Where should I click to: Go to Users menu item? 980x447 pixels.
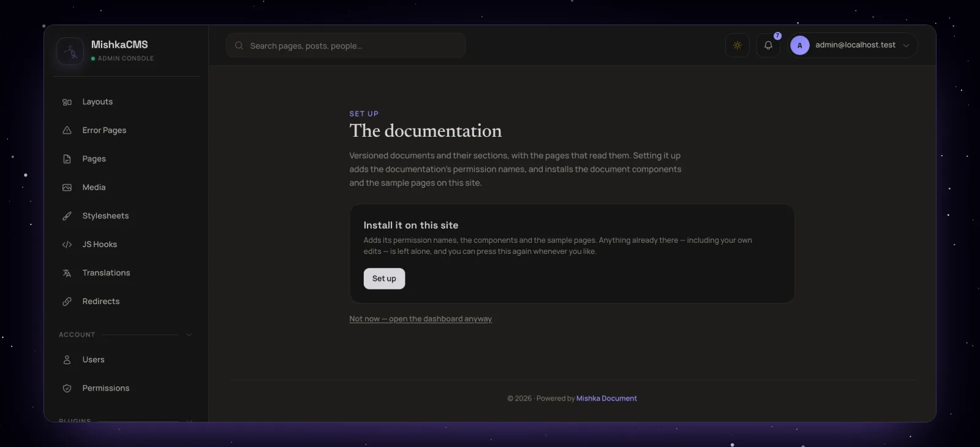(x=126, y=360)
